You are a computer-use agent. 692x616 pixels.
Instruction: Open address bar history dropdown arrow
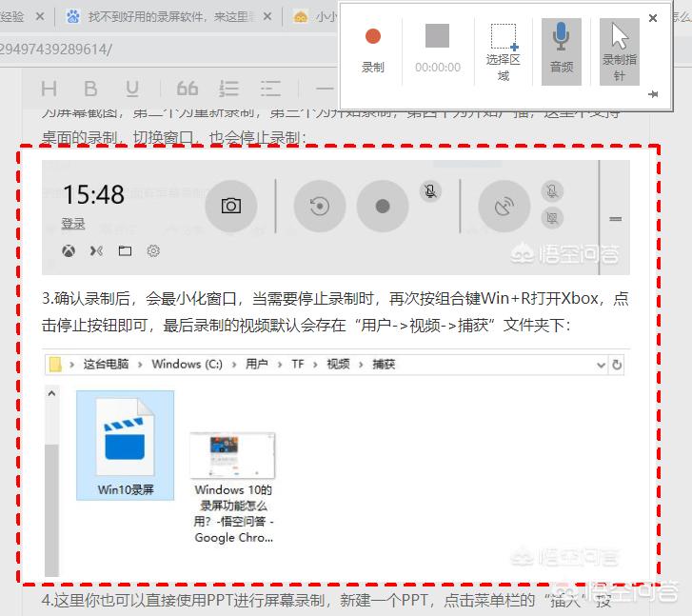[x=601, y=366]
